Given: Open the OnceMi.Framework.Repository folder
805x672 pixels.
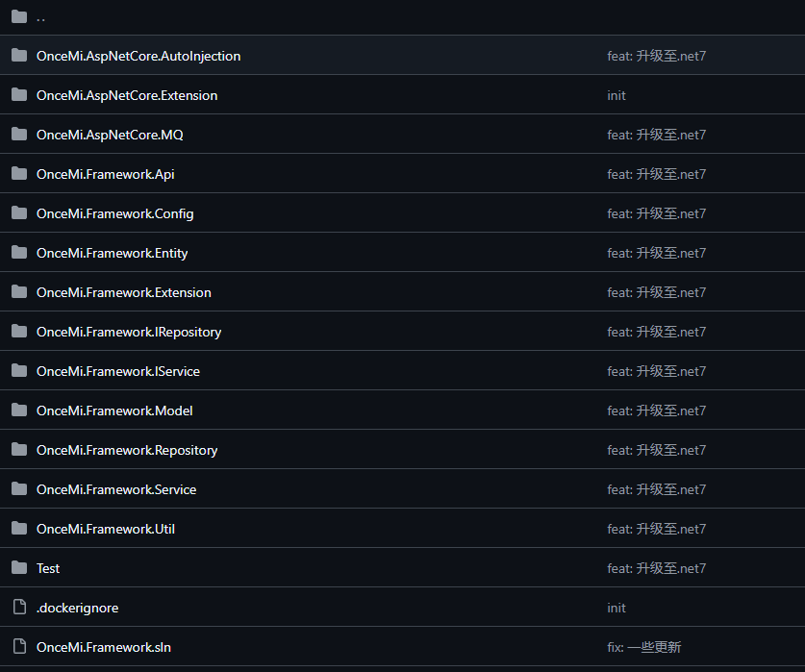Looking at the screenshot, I should tap(127, 450).
